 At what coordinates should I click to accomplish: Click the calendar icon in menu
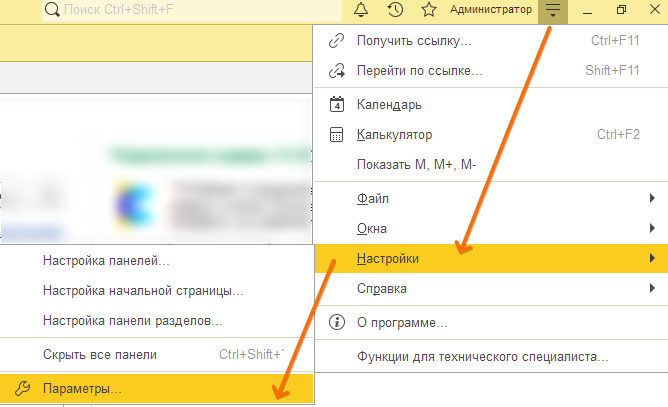(x=337, y=105)
